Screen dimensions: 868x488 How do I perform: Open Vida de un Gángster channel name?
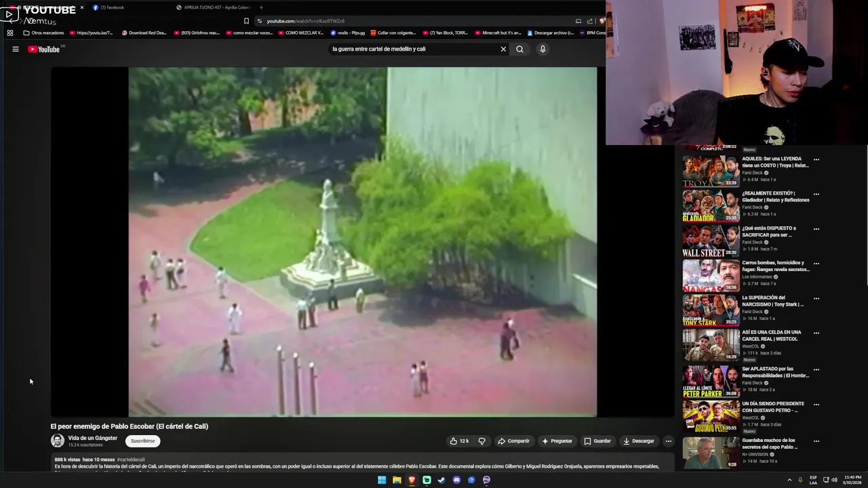pyautogui.click(x=93, y=438)
